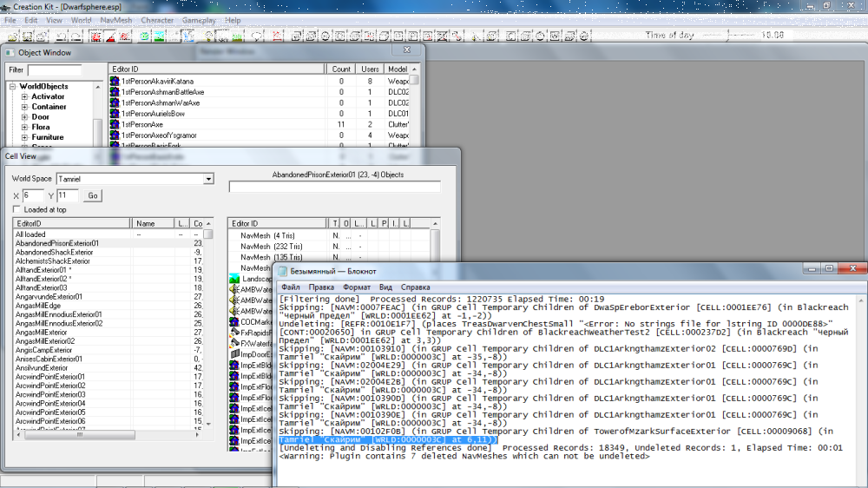Expand the Activator tree node

(x=24, y=96)
